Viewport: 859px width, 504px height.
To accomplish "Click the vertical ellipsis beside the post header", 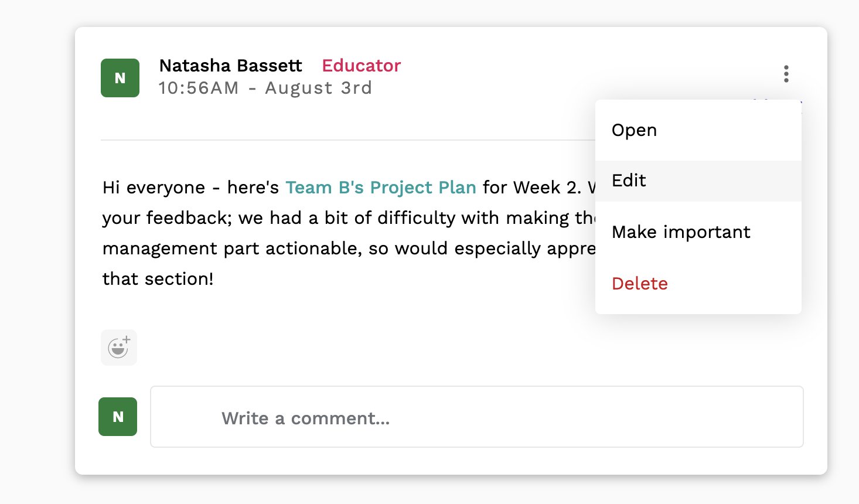I will pos(786,74).
